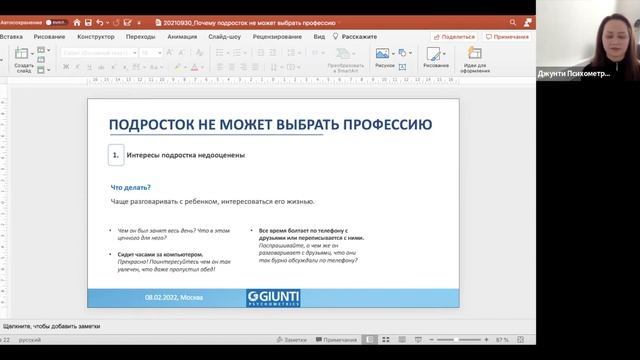Click the 87% zoom level value
This screenshot has height=360, width=640.
coord(502,340)
